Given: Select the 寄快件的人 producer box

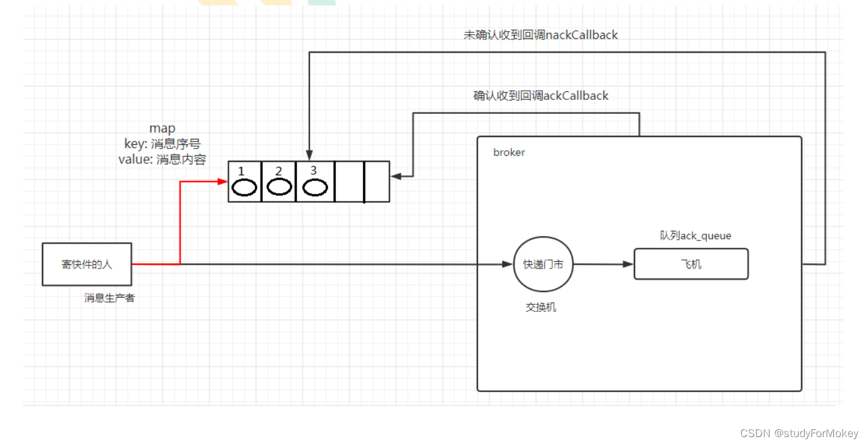Looking at the screenshot, I should pos(87,264).
